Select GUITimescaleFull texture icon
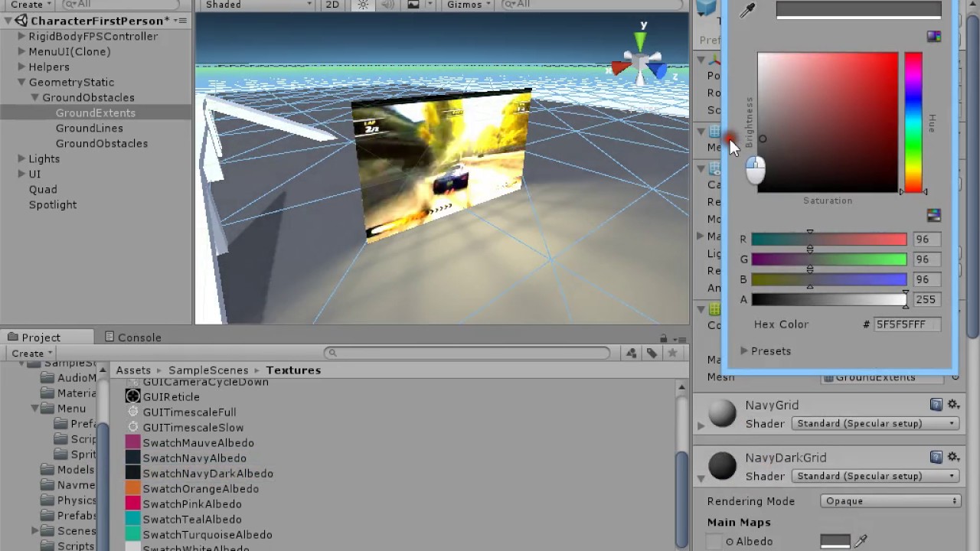980x551 pixels. 133,412
